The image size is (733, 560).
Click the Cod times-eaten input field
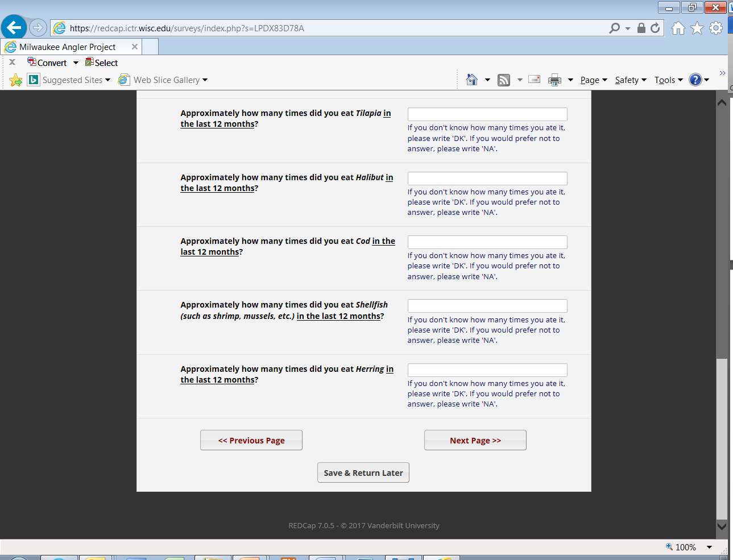(x=487, y=242)
